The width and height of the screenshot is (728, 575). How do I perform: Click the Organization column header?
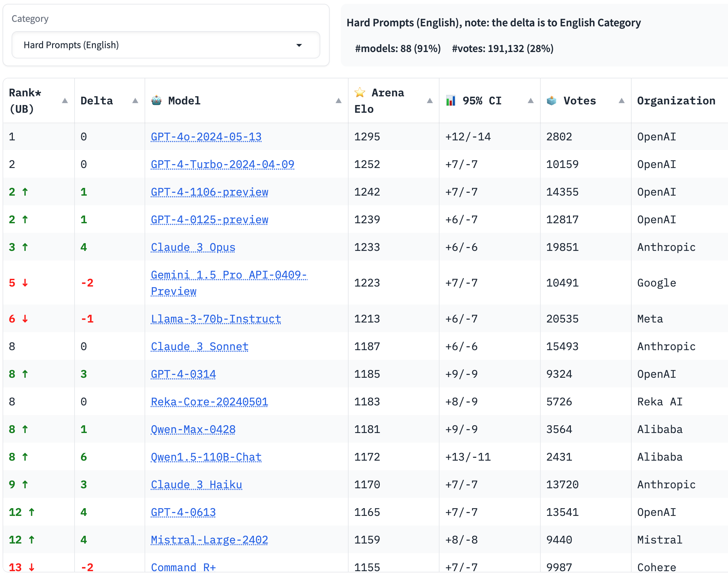[676, 101]
